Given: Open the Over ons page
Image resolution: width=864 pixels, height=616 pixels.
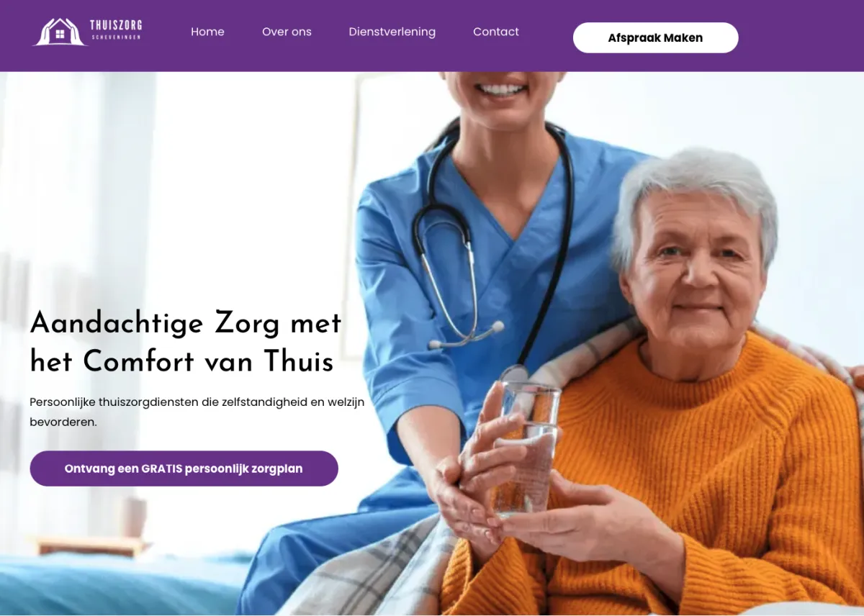Looking at the screenshot, I should (287, 32).
